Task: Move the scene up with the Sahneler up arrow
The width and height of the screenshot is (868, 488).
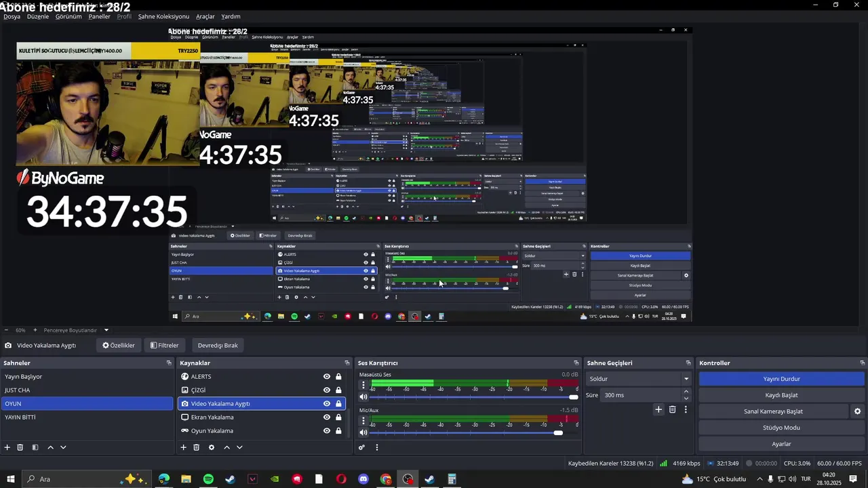Action: point(50,447)
